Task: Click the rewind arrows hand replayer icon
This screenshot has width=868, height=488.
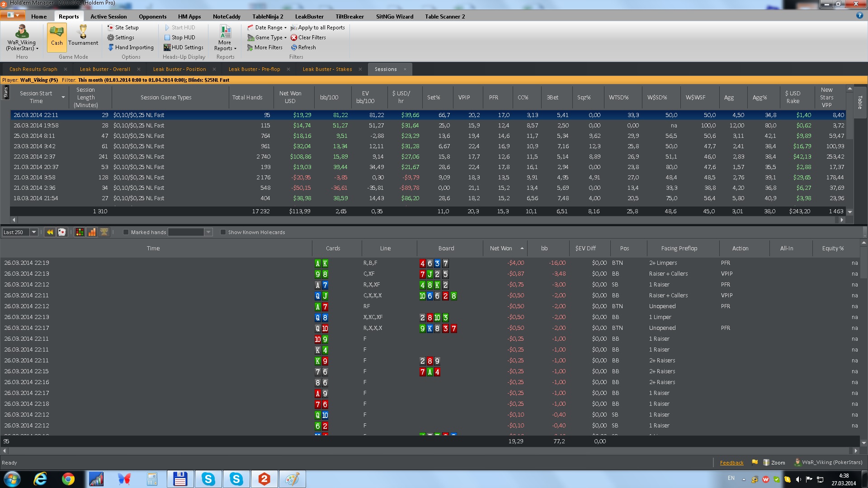Action: pos(50,232)
